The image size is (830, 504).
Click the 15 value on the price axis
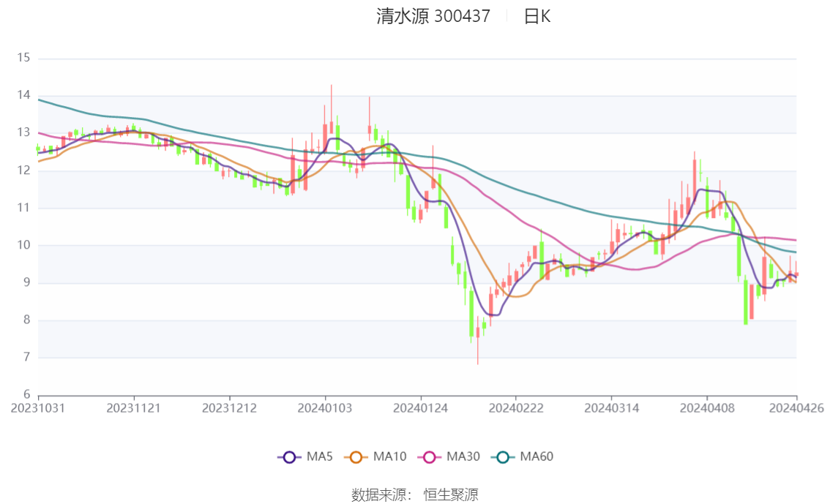(23, 58)
